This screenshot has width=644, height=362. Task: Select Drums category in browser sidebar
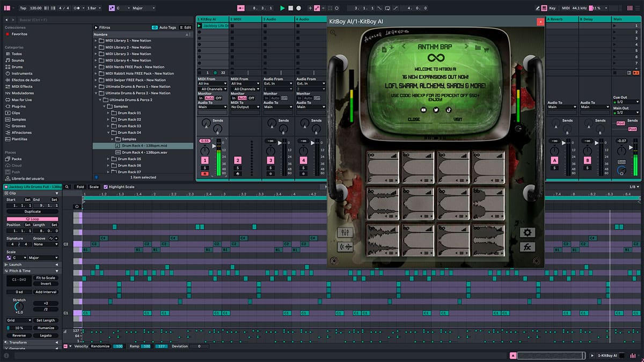(17, 67)
